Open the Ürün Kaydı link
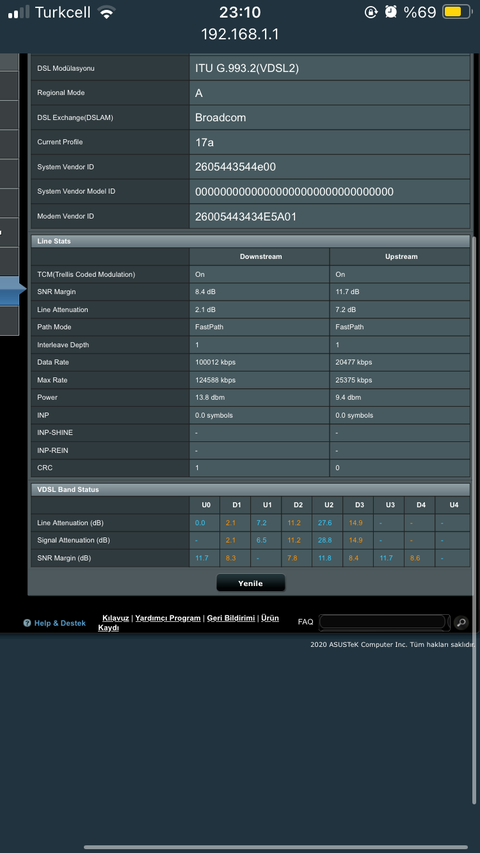The height and width of the screenshot is (853, 480). point(188,623)
